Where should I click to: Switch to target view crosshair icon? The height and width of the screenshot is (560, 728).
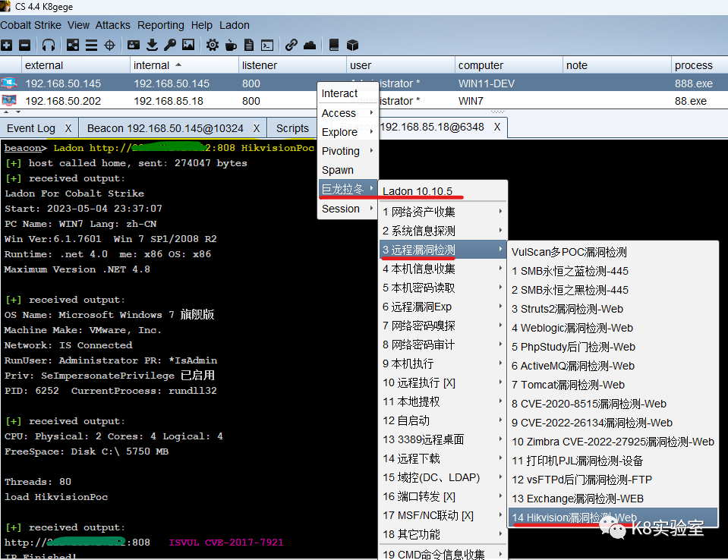click(109, 46)
